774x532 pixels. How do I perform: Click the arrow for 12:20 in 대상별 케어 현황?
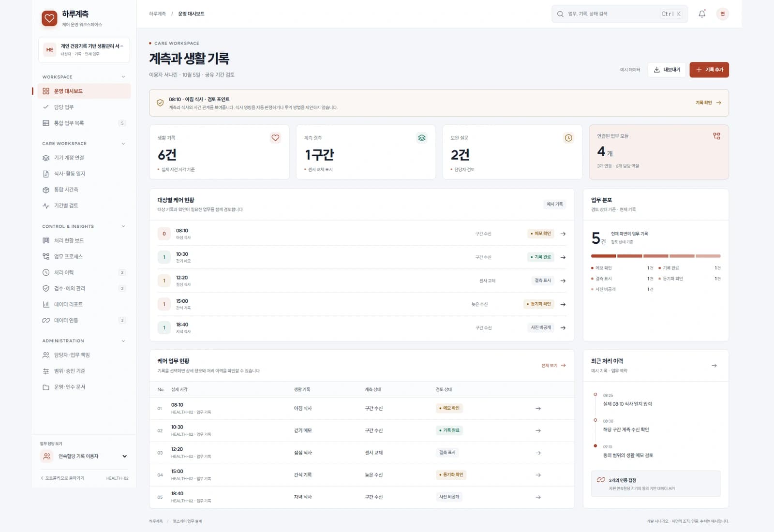coord(563,281)
